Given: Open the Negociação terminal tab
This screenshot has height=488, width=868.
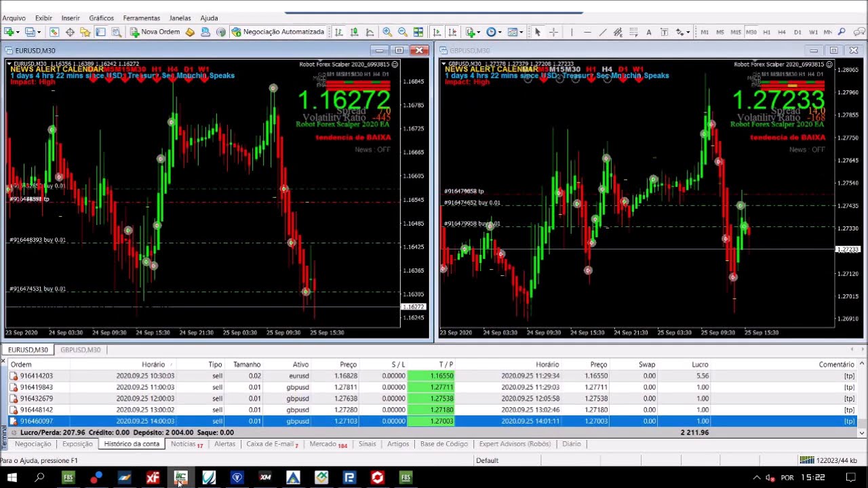Looking at the screenshot, I should 33,444.
